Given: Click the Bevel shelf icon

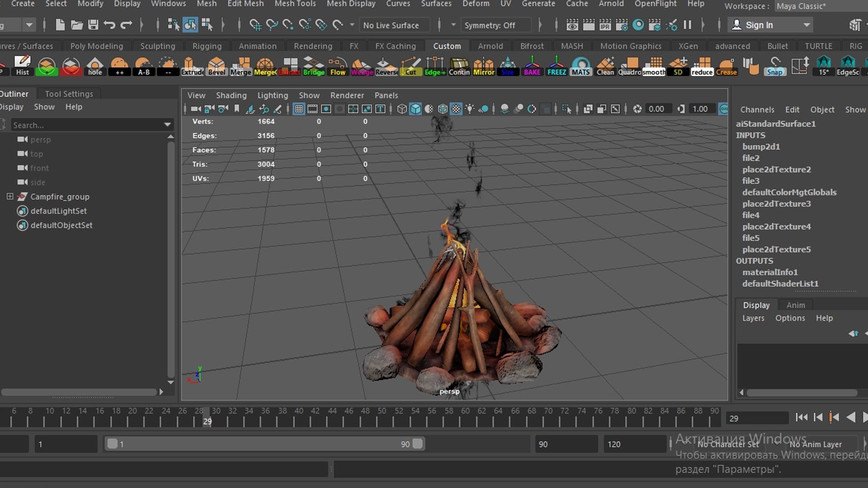Looking at the screenshot, I should tap(217, 66).
